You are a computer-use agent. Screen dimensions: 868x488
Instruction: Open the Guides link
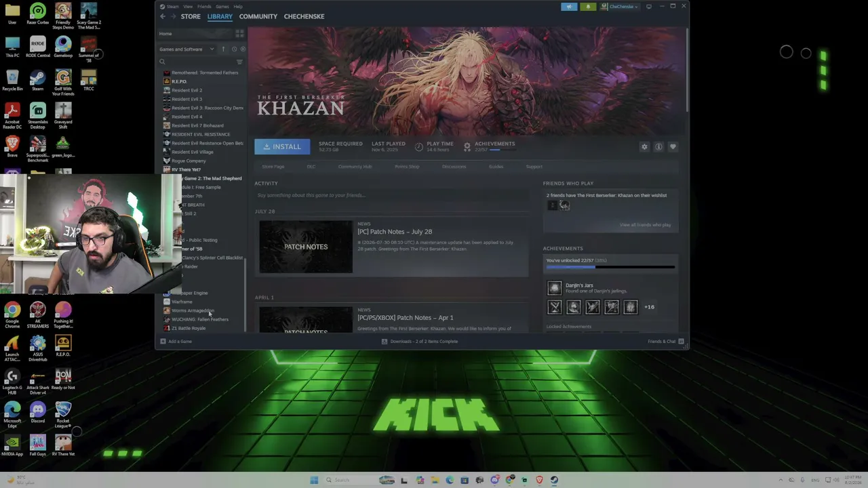[x=496, y=167]
